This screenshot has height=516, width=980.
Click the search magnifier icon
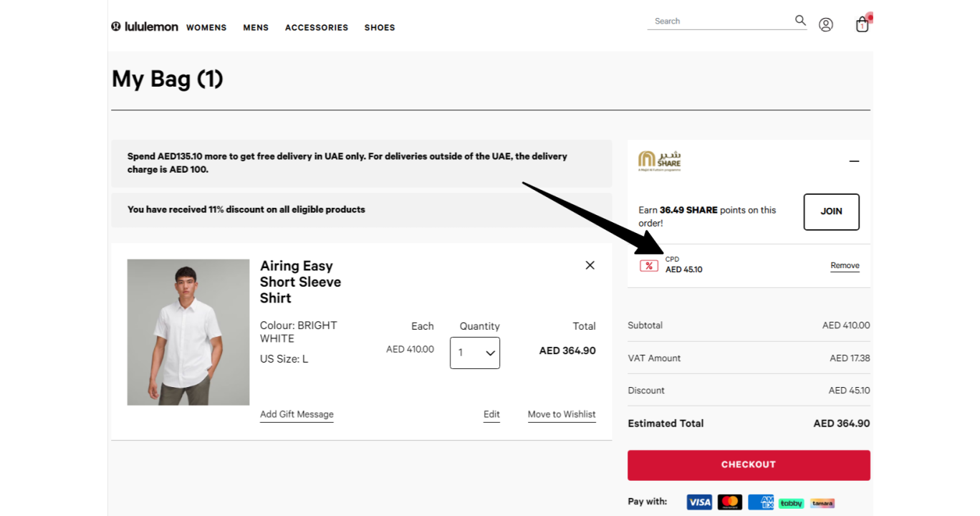[800, 20]
